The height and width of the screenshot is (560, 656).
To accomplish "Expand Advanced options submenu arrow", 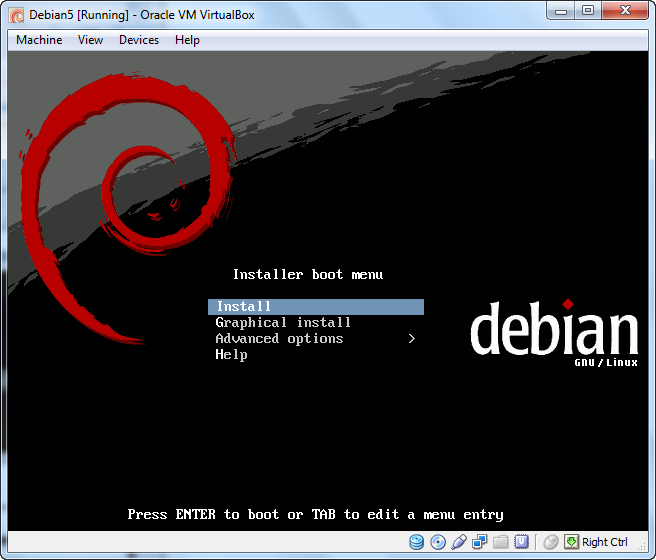I will point(412,338).
